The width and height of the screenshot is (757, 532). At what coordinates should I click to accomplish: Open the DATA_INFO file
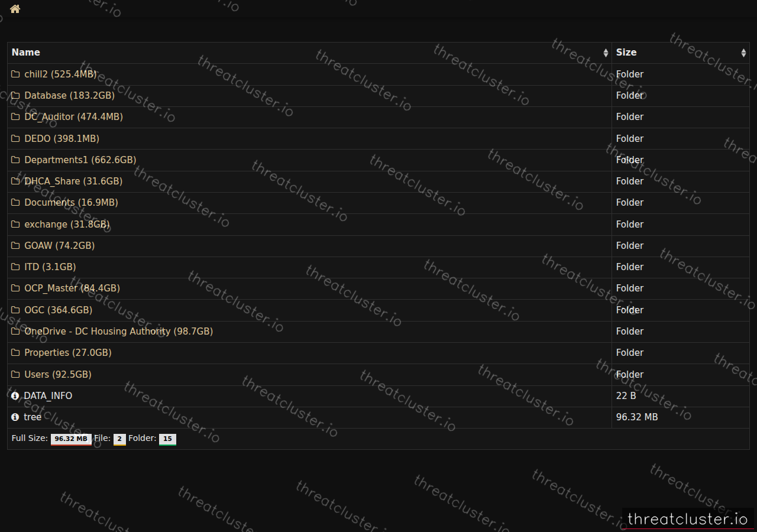pyautogui.click(x=48, y=395)
